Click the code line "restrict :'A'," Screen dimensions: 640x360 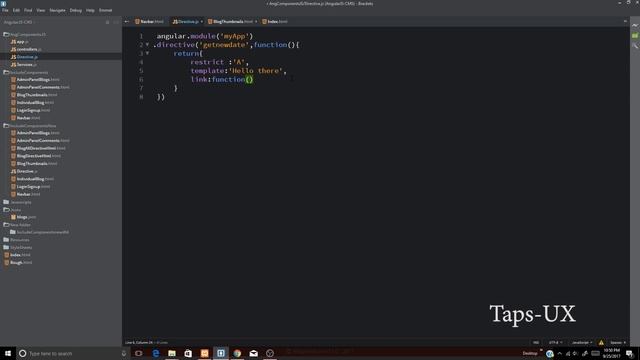point(219,62)
